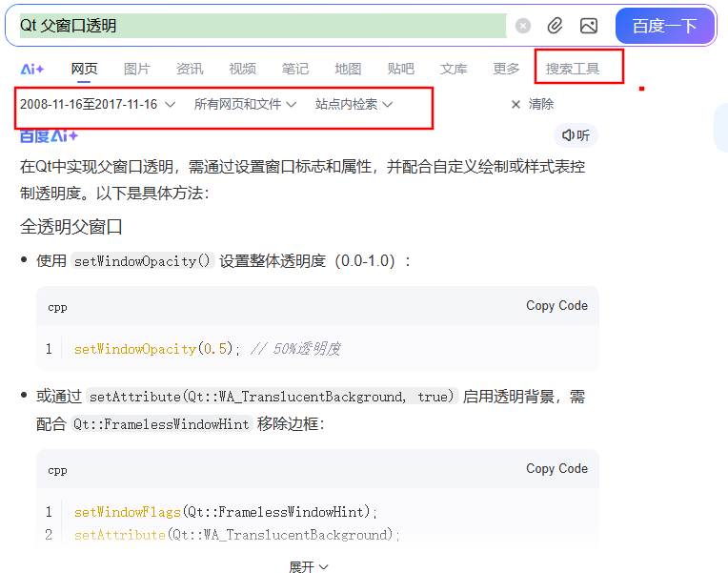Switch to the 资讯 tab
This screenshot has width=728, height=573.
(190, 69)
